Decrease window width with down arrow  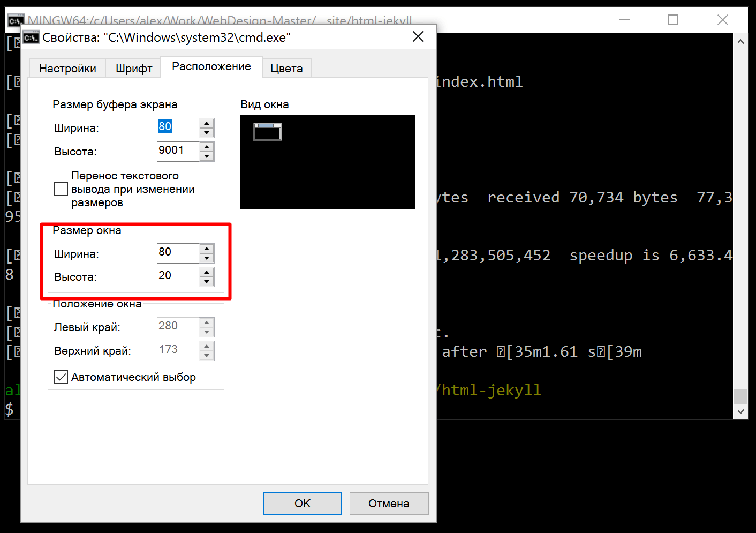[207, 258]
